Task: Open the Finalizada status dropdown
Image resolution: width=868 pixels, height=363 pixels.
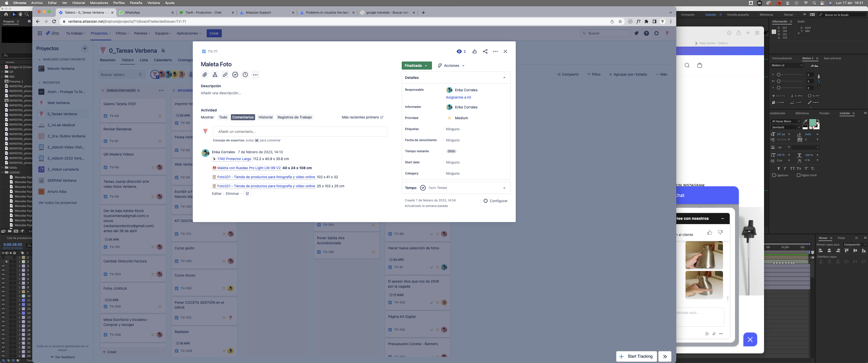Action: pos(417,65)
